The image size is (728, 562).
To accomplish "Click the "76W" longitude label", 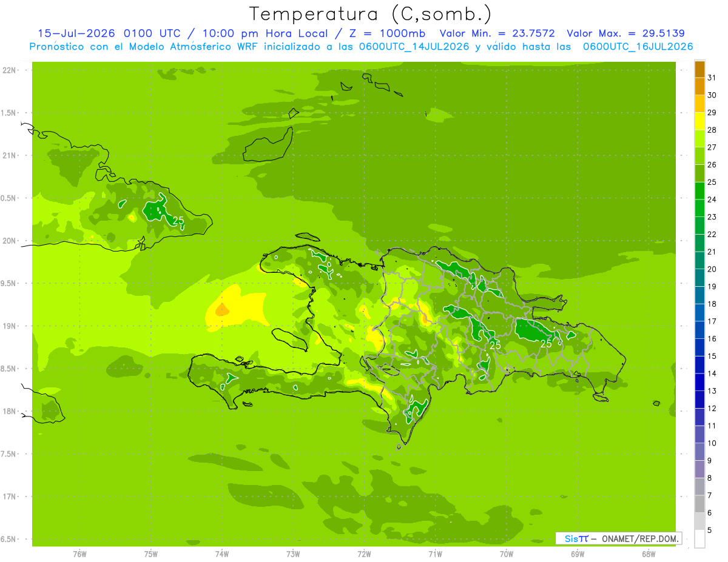I will (x=79, y=554).
